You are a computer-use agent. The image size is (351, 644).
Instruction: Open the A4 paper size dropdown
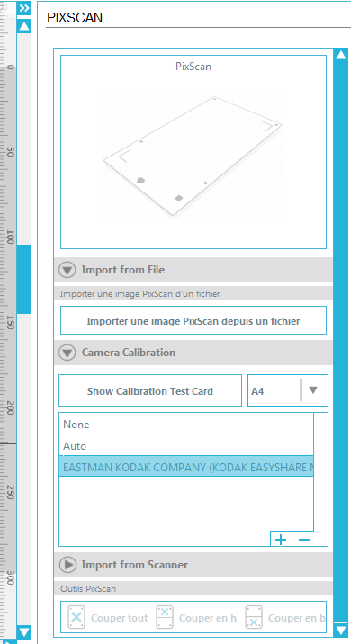click(288, 390)
